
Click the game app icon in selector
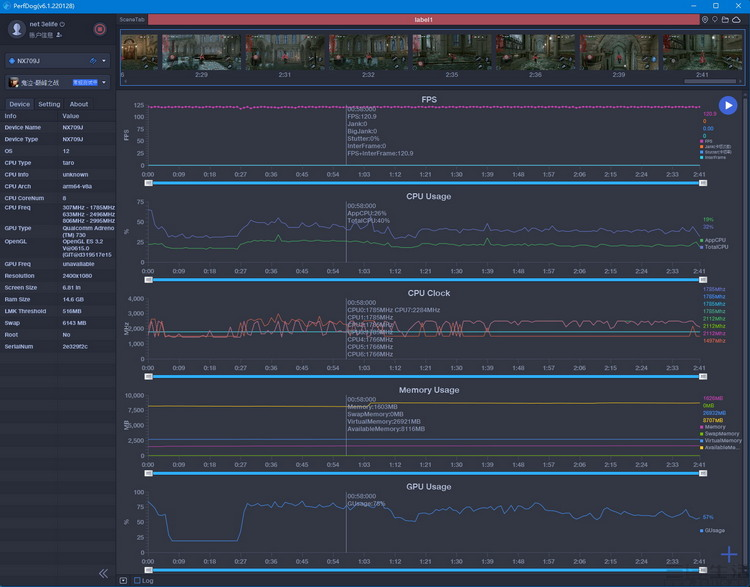13,82
